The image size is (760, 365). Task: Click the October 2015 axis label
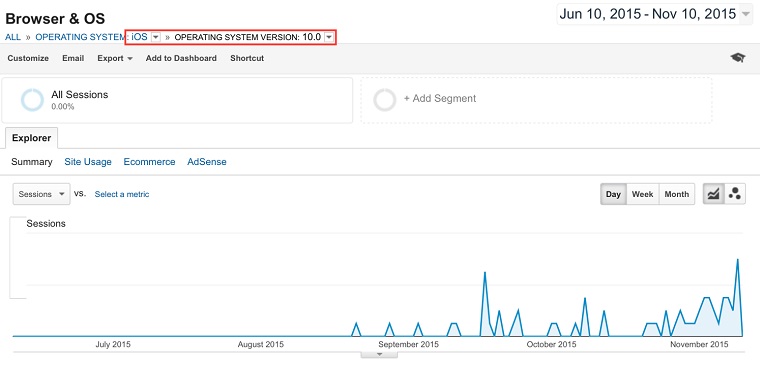pyautogui.click(x=552, y=345)
